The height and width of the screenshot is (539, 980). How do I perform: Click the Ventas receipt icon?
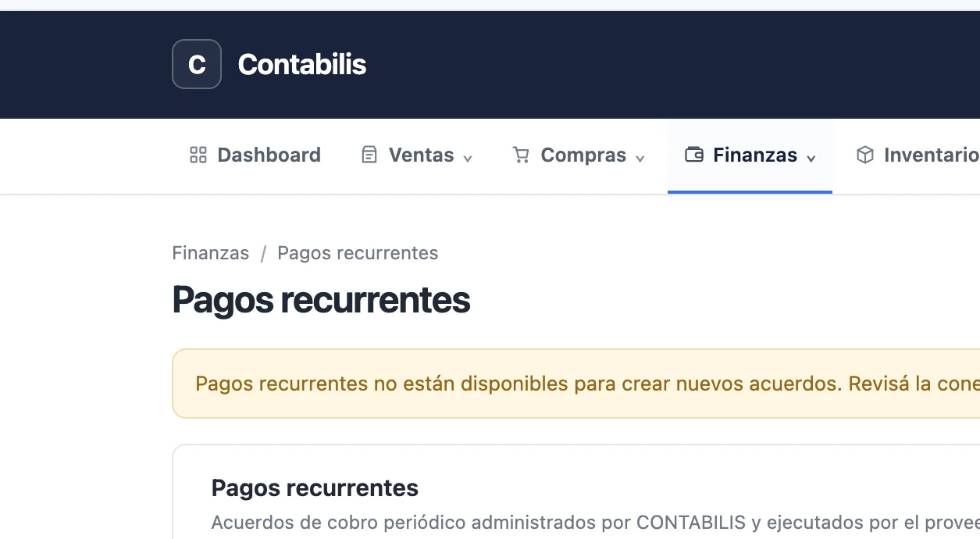(369, 155)
